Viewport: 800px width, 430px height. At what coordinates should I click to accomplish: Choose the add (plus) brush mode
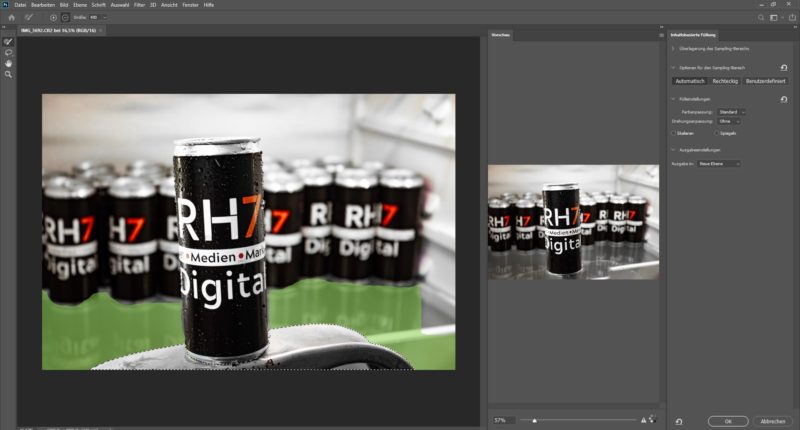53,17
